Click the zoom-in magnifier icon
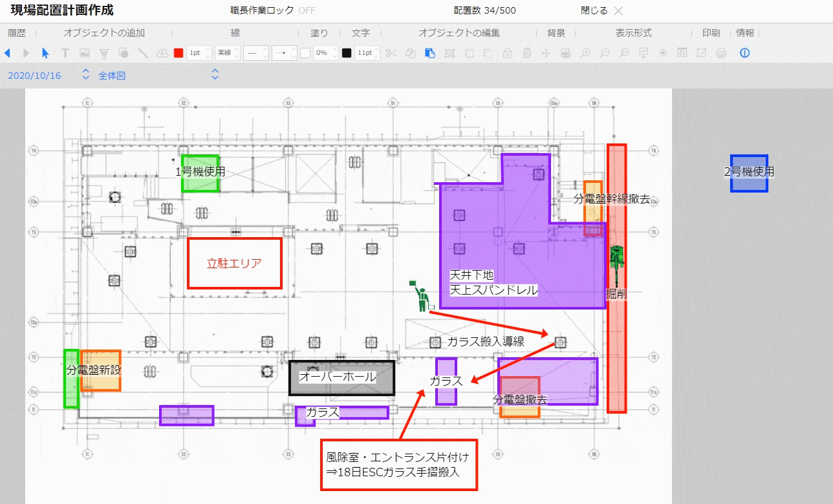 tap(585, 53)
